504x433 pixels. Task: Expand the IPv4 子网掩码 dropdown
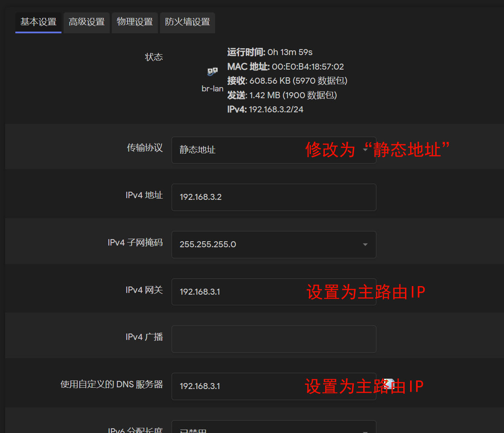[x=273, y=245]
